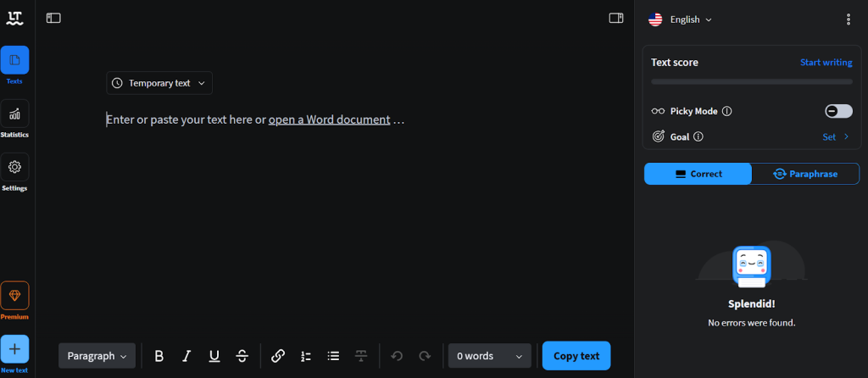The height and width of the screenshot is (378, 868).
Task: Open the Temporary text dropdown
Action: [159, 83]
